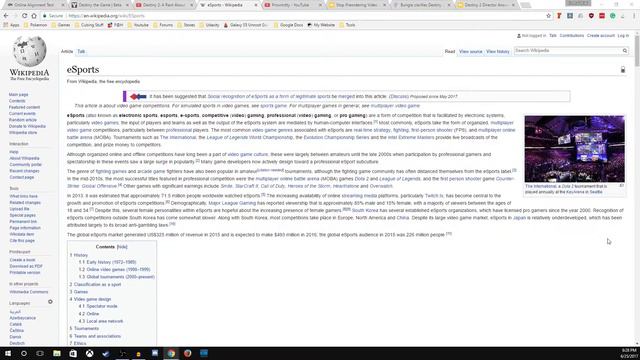Hide the Contents table of contents

coord(122,247)
